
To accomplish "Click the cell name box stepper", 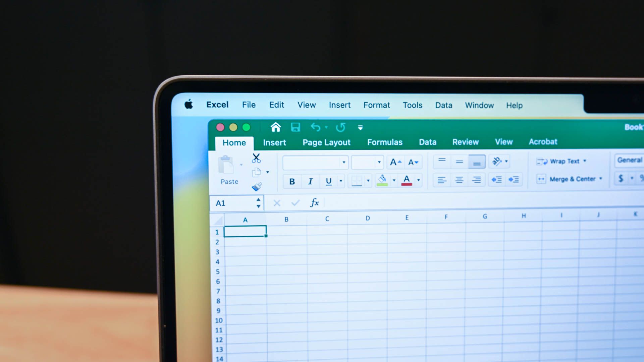I will (258, 202).
